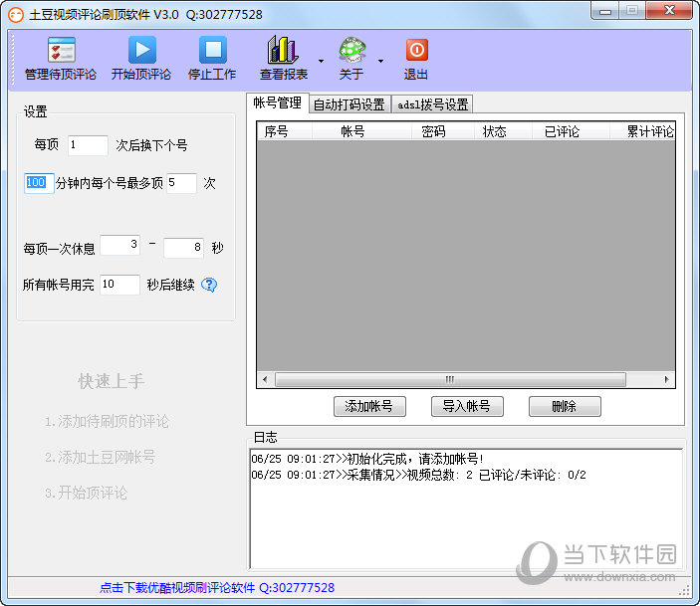
Task: Close the window with the X button
Action: click(669, 11)
